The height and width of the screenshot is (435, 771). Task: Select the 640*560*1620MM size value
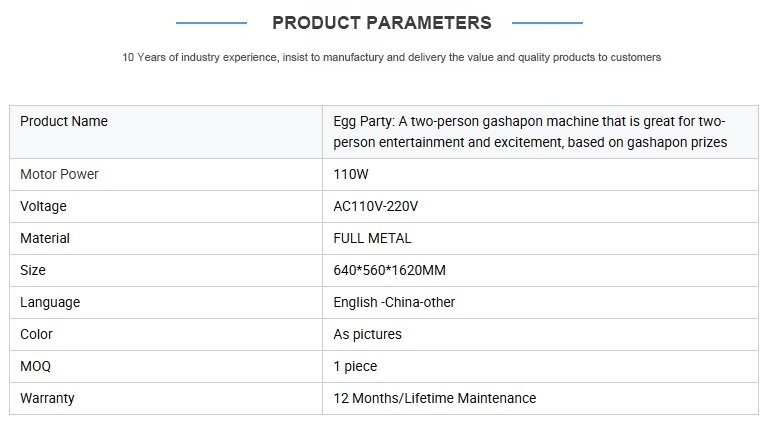click(389, 270)
